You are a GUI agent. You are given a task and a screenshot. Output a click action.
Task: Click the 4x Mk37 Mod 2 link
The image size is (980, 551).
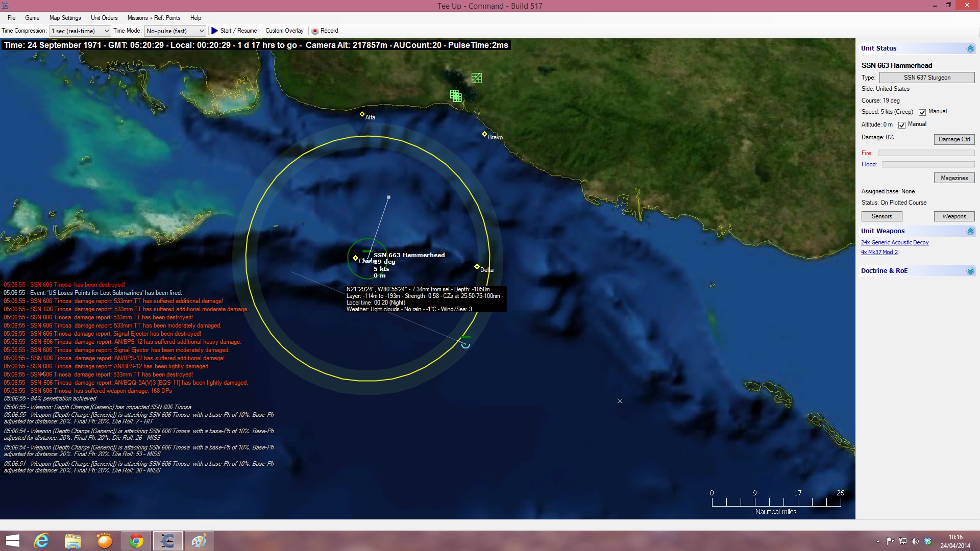(x=879, y=252)
